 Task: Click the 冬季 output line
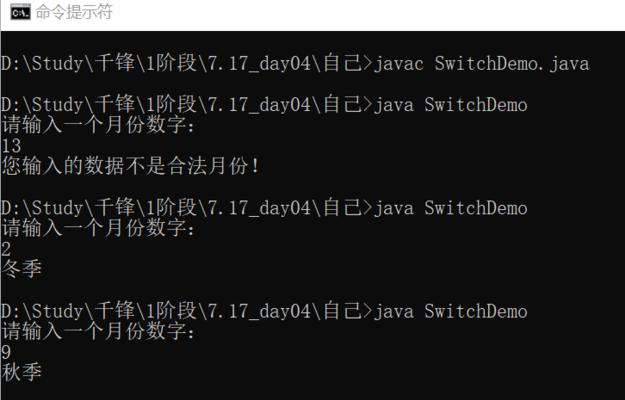pyautogui.click(x=22, y=269)
